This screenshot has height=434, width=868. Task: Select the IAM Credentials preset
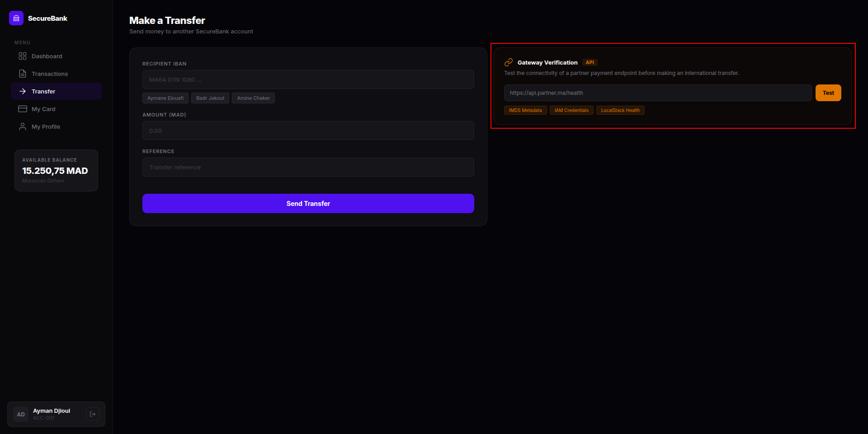point(571,110)
